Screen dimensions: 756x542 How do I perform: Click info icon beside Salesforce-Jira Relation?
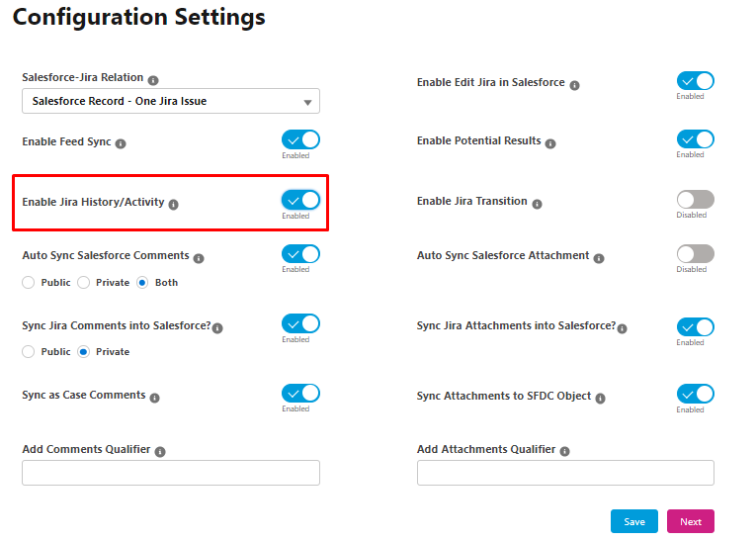153,80
